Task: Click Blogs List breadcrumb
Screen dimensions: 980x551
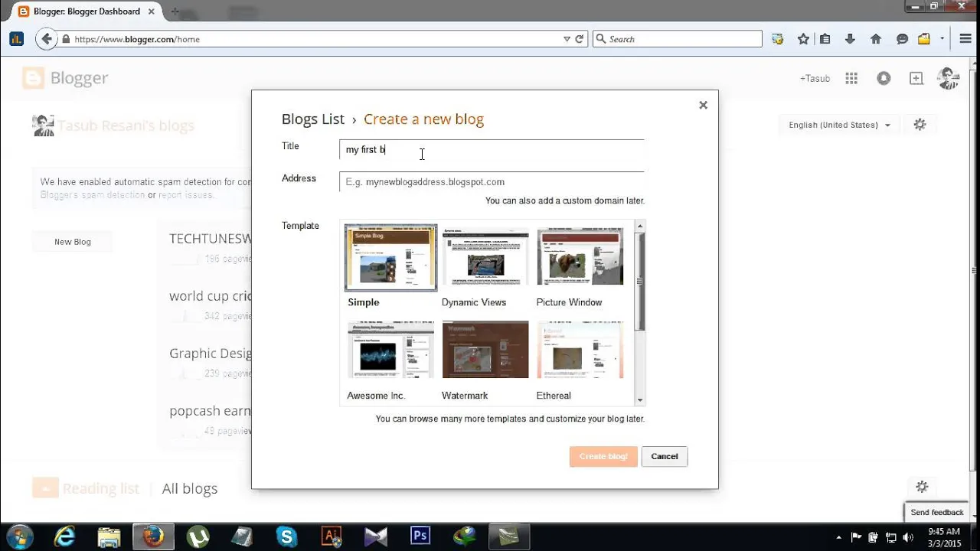Action: (x=313, y=119)
